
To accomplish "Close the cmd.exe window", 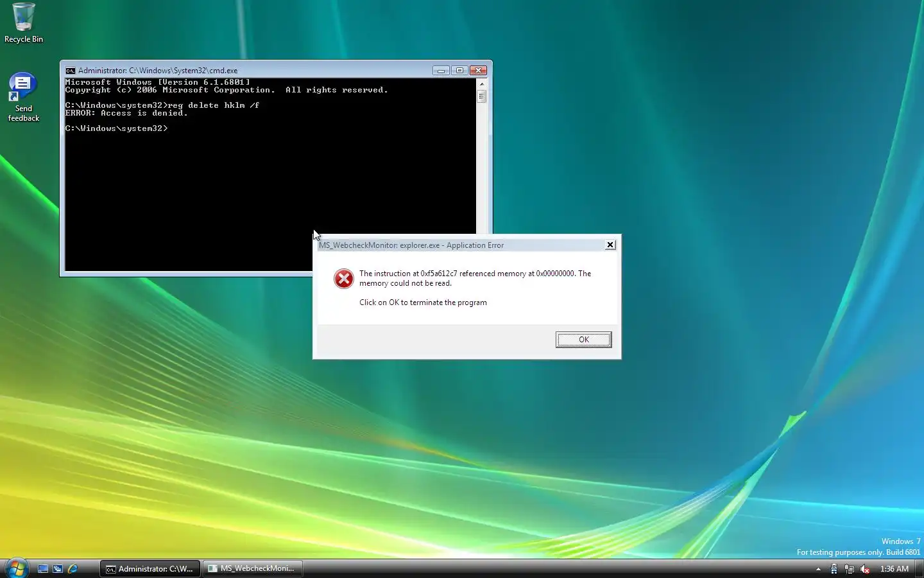I will (478, 71).
